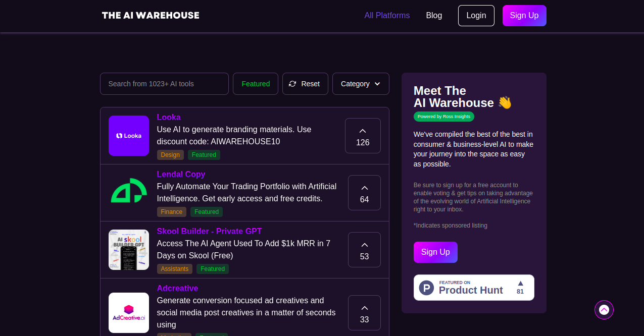Click Sign Up in the header
This screenshot has height=336, width=644.
pyautogui.click(x=524, y=16)
